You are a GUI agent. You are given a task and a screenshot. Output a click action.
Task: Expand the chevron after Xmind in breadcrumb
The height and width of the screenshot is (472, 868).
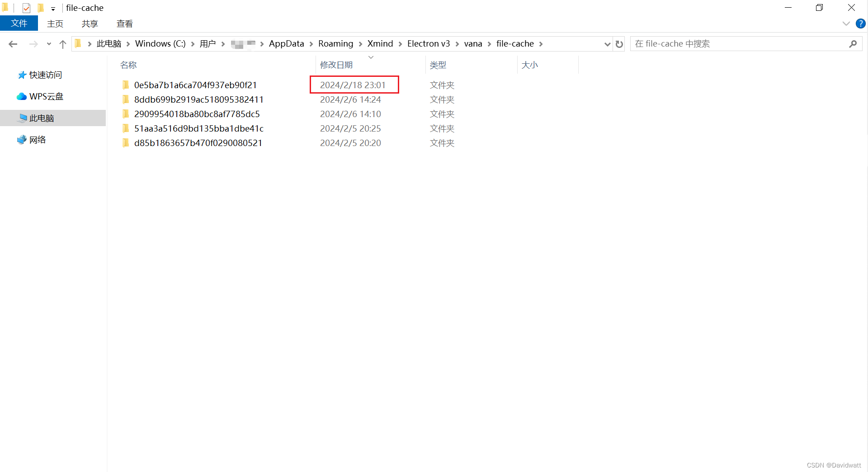[x=400, y=44]
